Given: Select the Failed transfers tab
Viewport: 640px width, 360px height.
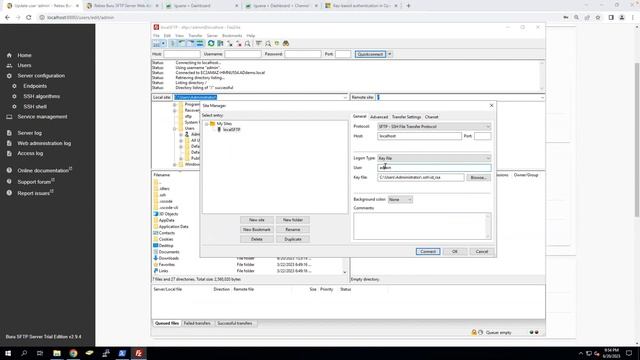Looking at the screenshot, I should 197,323.
